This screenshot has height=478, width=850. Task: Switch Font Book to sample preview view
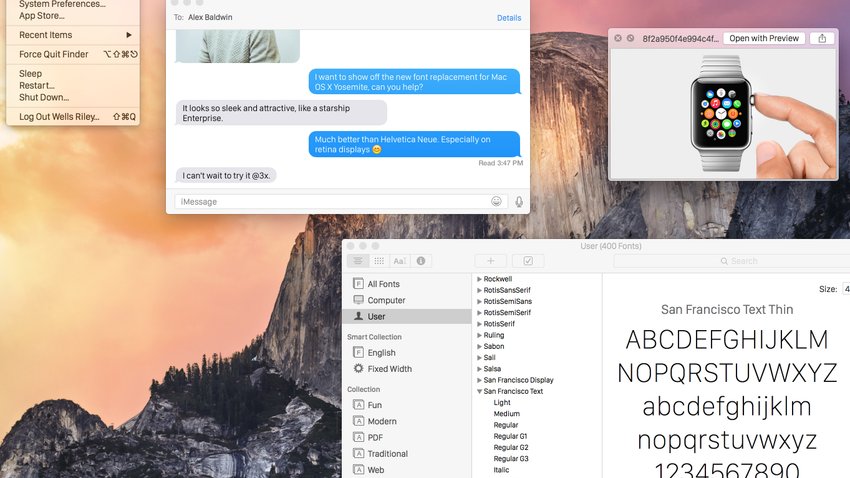[x=358, y=261]
